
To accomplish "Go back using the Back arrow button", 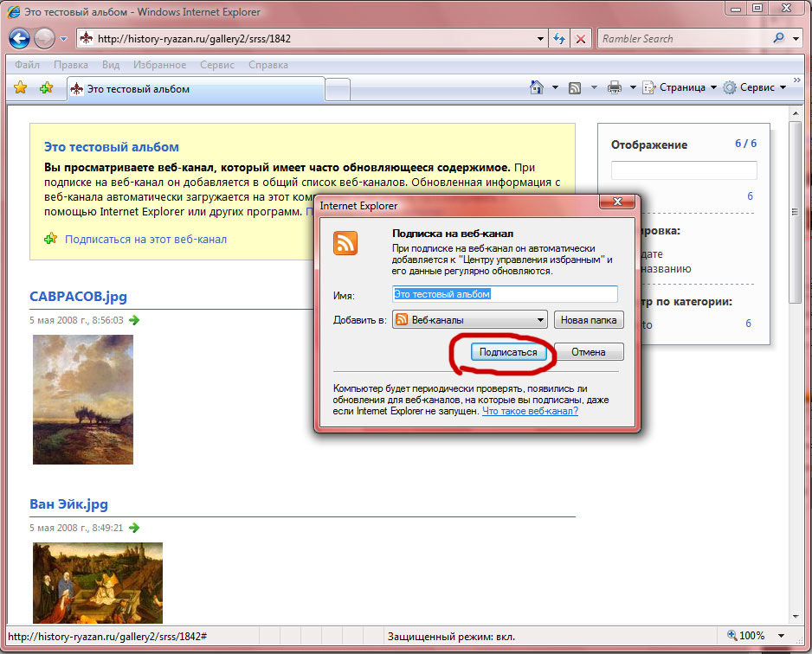I will tap(19, 38).
